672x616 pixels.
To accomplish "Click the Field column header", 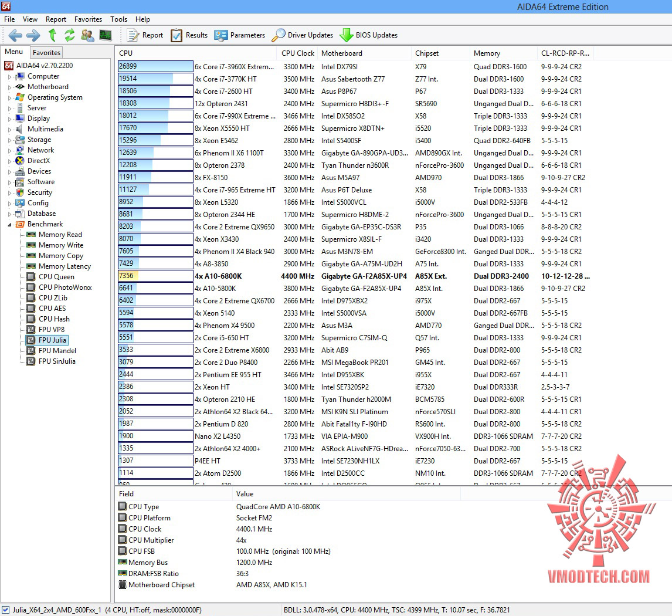I will (x=174, y=494).
